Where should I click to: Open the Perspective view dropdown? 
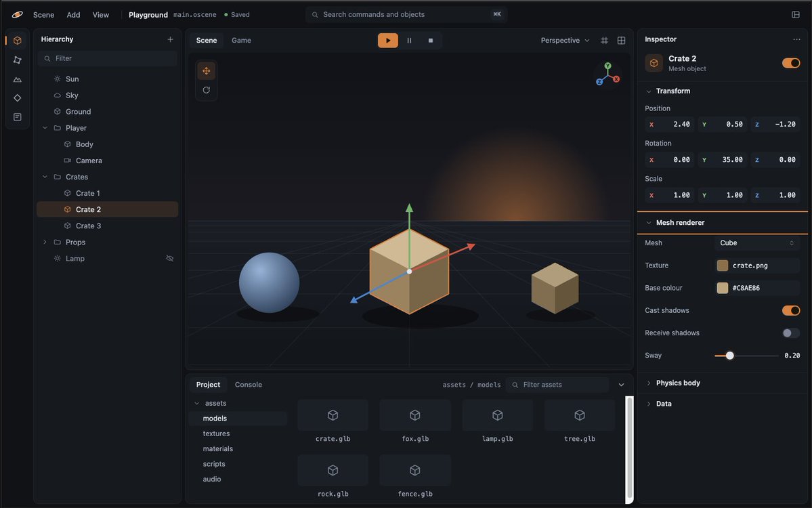tap(565, 41)
